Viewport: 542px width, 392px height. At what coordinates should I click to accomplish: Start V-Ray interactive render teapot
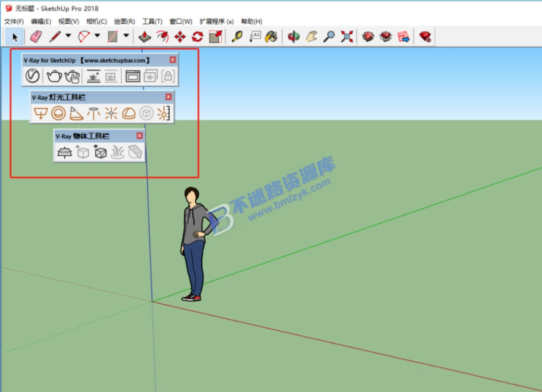point(72,76)
